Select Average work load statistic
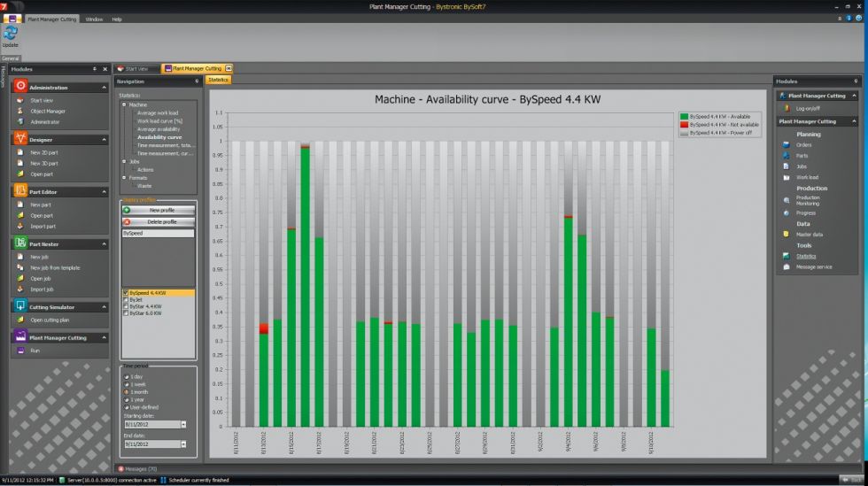 pos(158,113)
